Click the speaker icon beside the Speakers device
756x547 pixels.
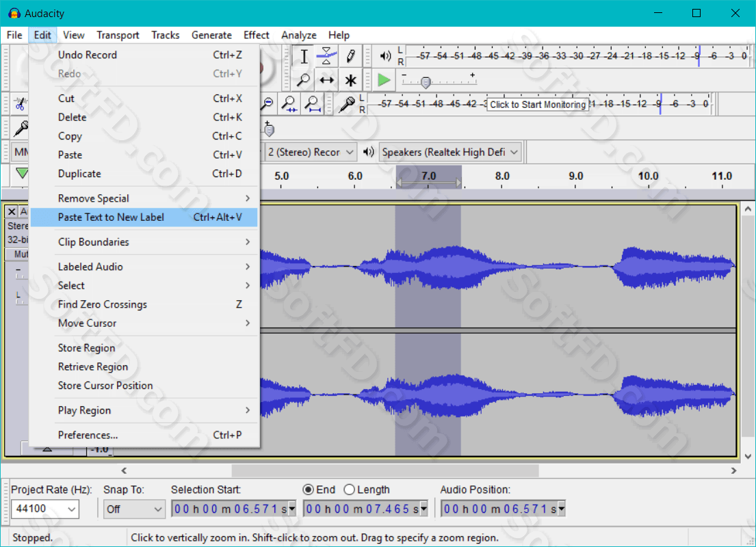369,152
